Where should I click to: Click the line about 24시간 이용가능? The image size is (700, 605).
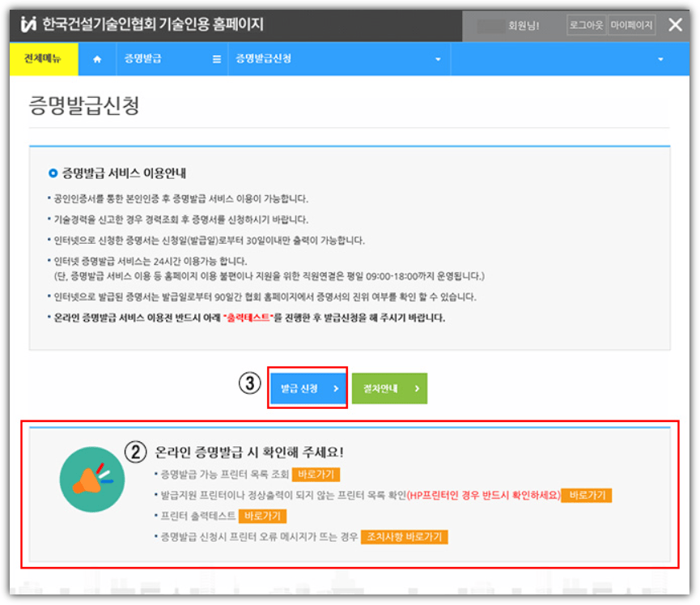tap(150, 261)
